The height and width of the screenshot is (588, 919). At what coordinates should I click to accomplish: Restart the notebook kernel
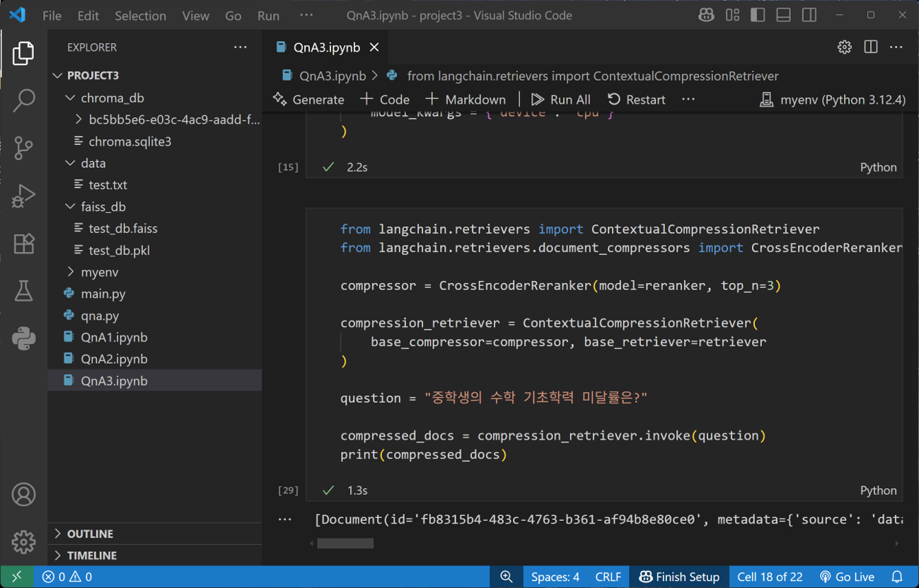click(x=637, y=100)
